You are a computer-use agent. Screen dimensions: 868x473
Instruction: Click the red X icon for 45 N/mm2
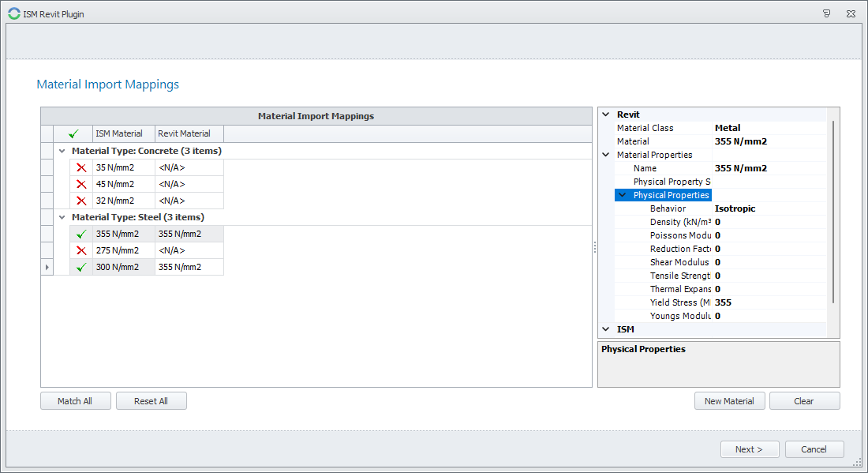click(x=80, y=184)
